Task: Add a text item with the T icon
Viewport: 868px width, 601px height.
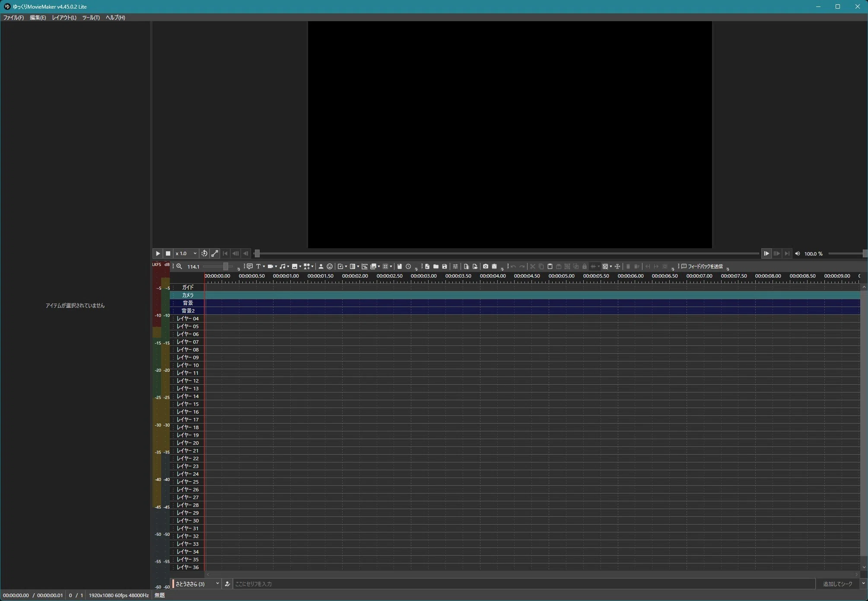Action: coord(258,266)
